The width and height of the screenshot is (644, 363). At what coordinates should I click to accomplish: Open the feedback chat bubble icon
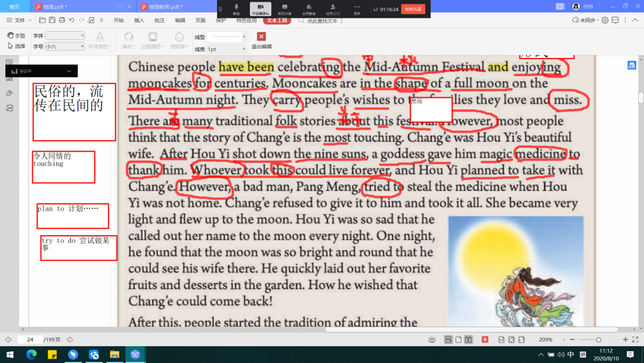pyautogui.click(x=615, y=20)
